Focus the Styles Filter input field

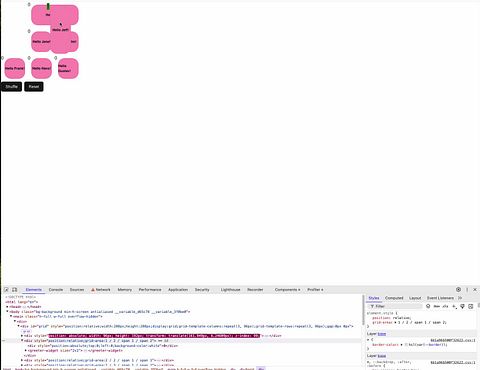(395, 306)
